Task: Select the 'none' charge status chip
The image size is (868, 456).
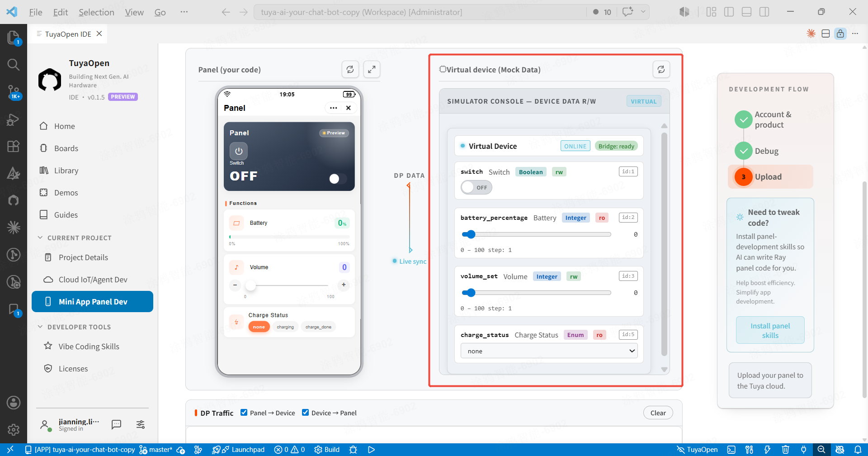Action: pos(259,327)
